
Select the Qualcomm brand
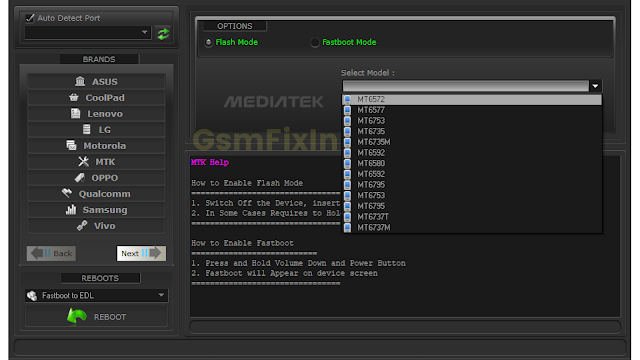coord(96,193)
